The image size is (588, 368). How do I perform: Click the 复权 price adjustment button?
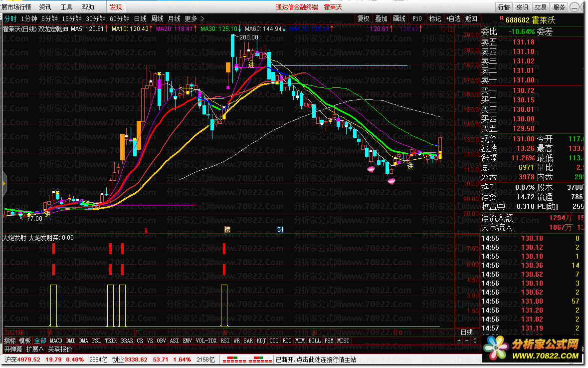point(363,19)
